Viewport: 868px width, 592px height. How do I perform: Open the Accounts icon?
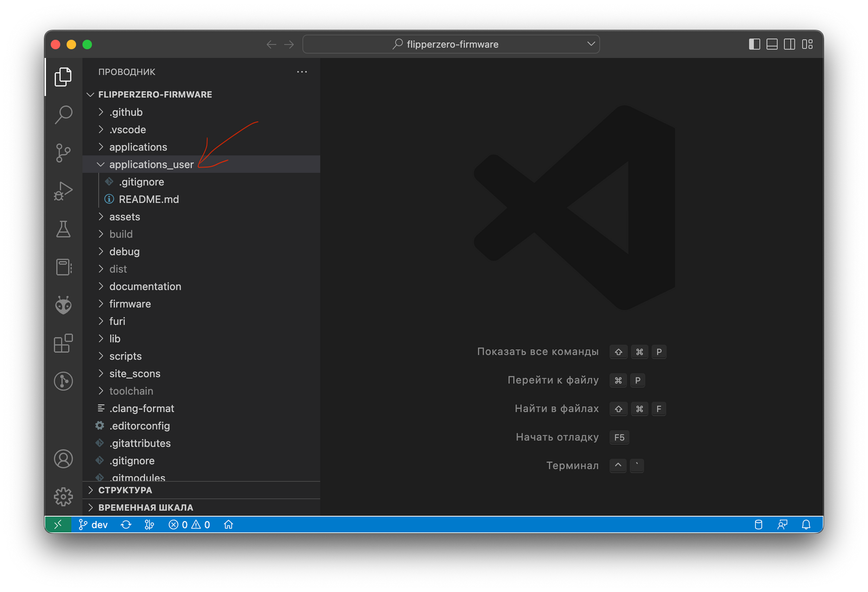[63, 459]
